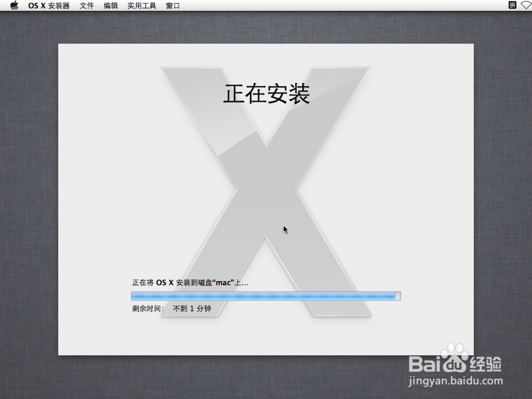Click the 拼 input method icon
532x399 pixels.
512,5
